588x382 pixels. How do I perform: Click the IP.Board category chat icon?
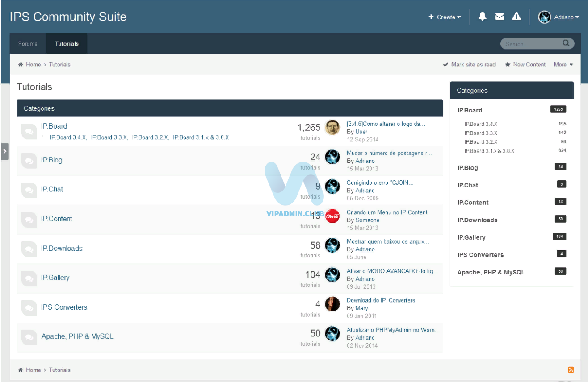click(29, 131)
